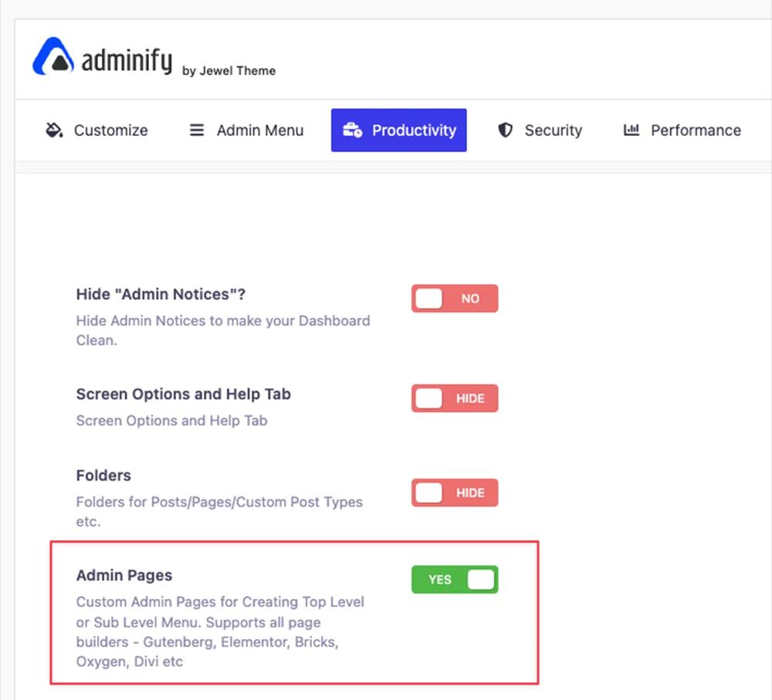
Task: Click the 'Folders for Posts/Pages/Custom Post Types etc.' description
Action: point(219,512)
